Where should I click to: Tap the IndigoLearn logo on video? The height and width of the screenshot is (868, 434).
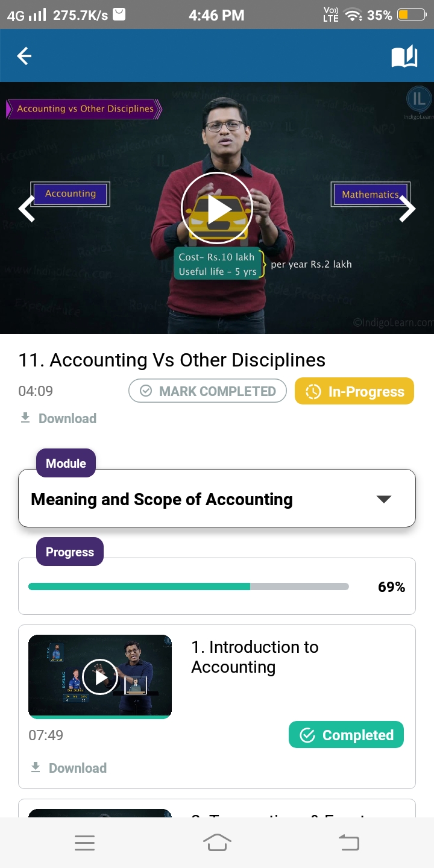[418, 100]
